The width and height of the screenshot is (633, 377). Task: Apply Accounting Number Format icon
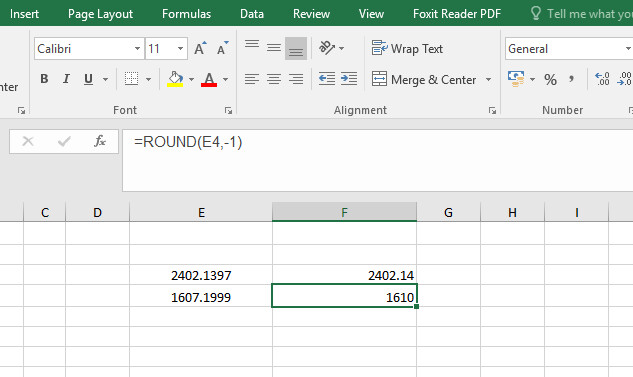point(516,79)
